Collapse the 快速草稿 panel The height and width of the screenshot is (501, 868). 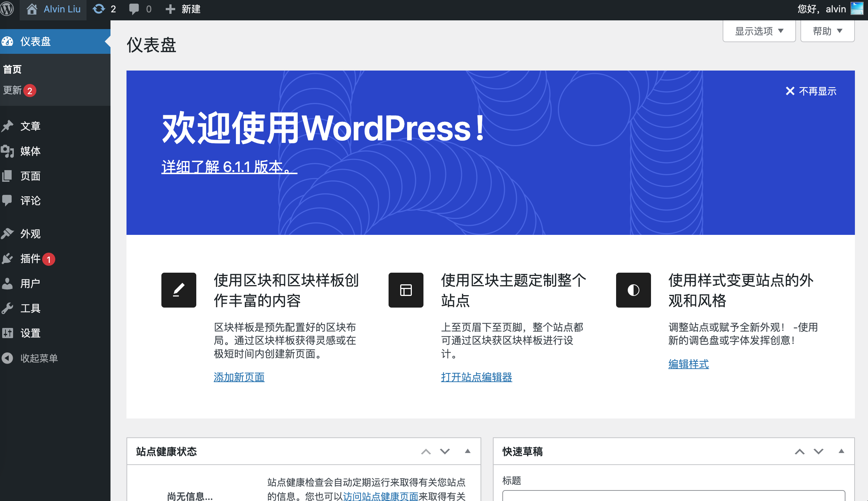click(x=841, y=451)
